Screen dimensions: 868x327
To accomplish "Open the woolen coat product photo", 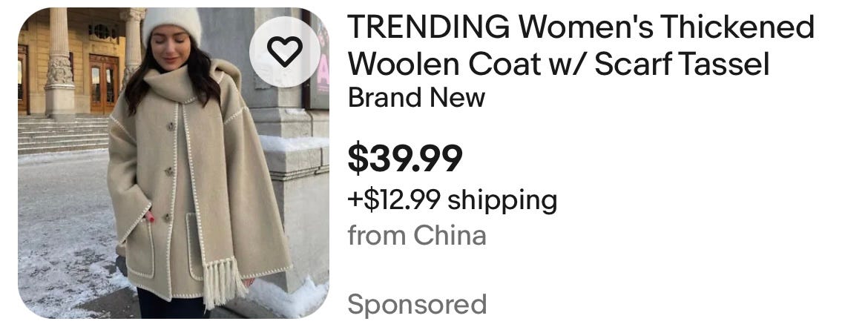I will (x=174, y=163).
